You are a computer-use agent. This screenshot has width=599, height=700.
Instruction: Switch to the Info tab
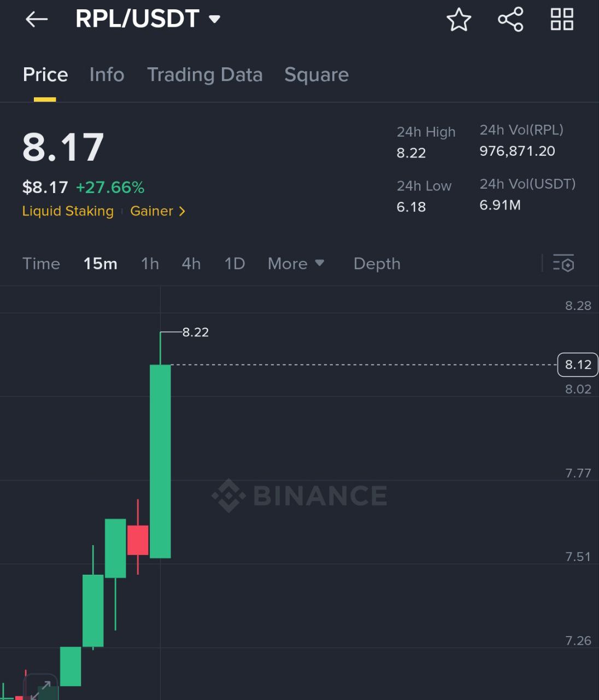click(x=107, y=74)
